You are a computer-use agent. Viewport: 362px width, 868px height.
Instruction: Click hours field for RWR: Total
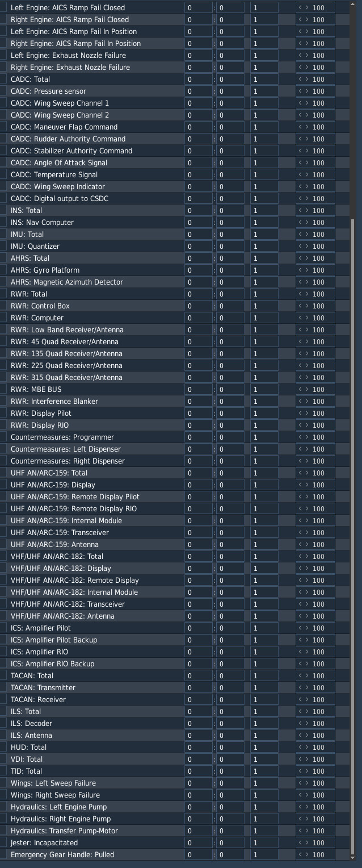(x=198, y=294)
